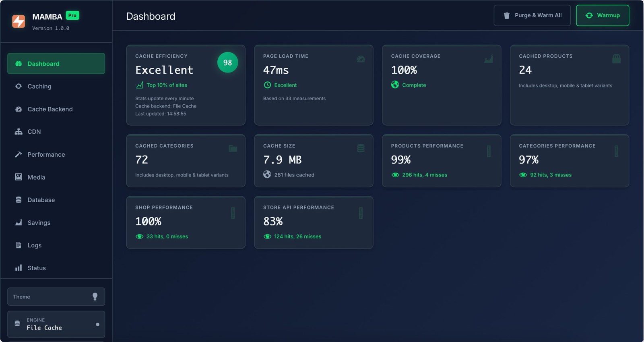Click the Savings chart icon
This screenshot has width=644, height=342.
pos(19,223)
